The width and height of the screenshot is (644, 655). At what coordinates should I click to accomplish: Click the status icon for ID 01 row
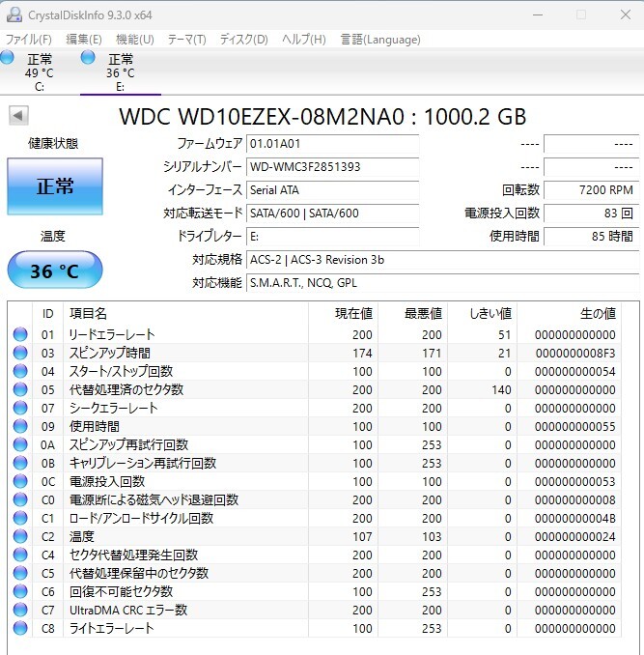pos(20,334)
